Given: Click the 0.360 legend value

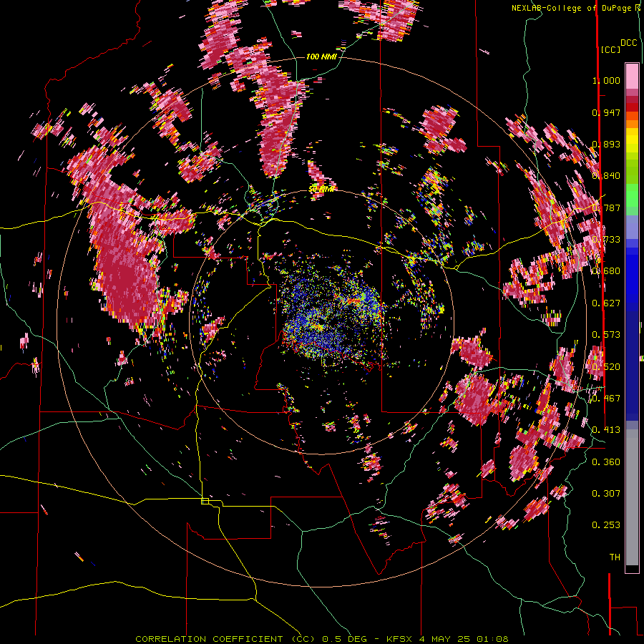Looking at the screenshot, I should pos(606,462).
